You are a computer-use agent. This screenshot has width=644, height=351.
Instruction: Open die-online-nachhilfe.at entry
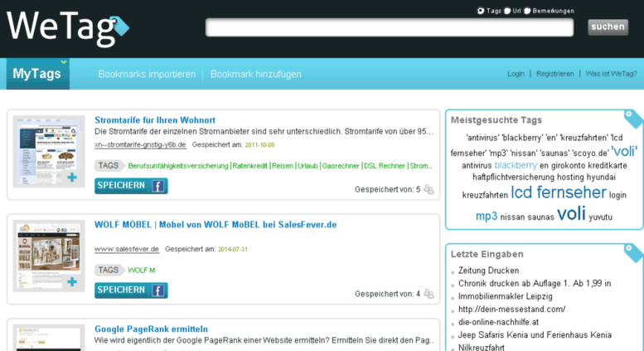(x=498, y=322)
